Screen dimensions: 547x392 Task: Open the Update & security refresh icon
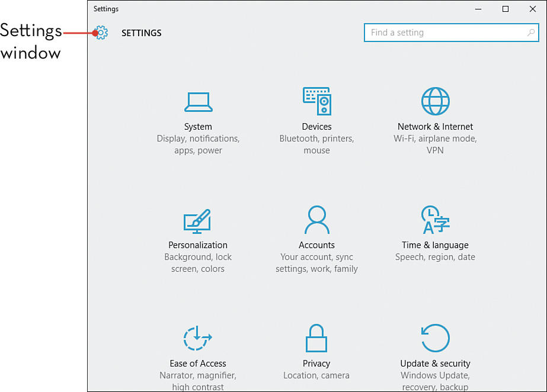[x=436, y=338]
